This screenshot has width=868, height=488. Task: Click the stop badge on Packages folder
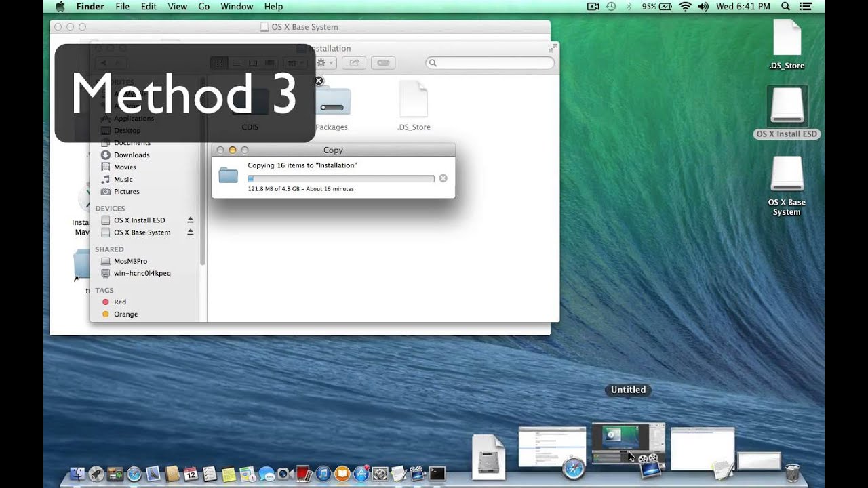click(319, 81)
